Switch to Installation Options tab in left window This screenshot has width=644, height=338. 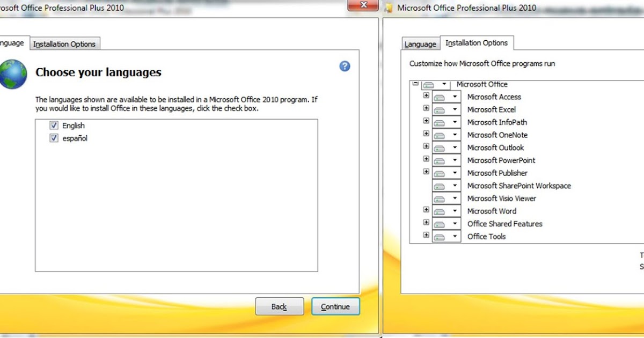tap(64, 44)
